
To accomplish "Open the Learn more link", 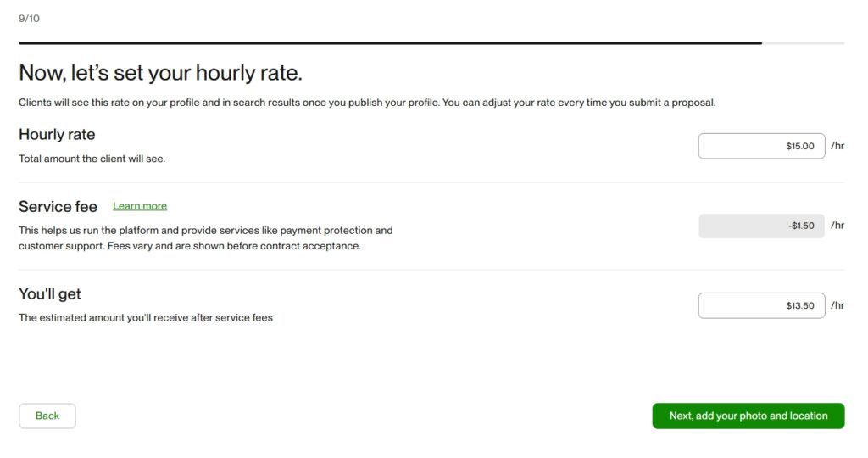I will pos(140,206).
